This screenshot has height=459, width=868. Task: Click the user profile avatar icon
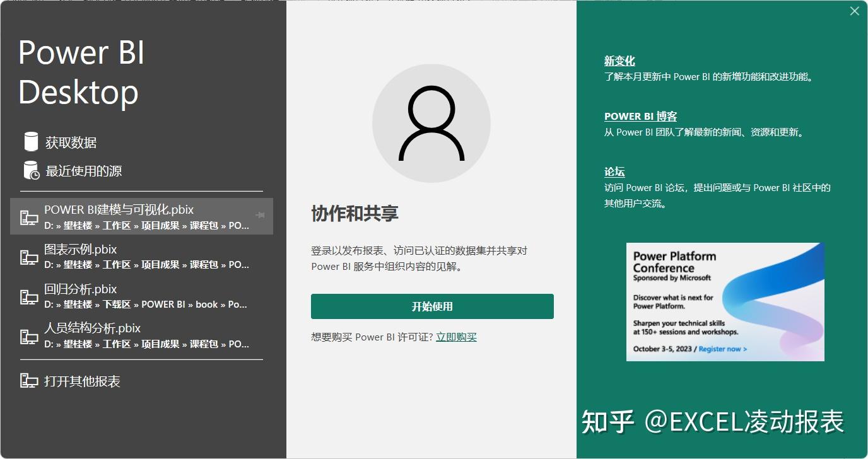click(431, 124)
